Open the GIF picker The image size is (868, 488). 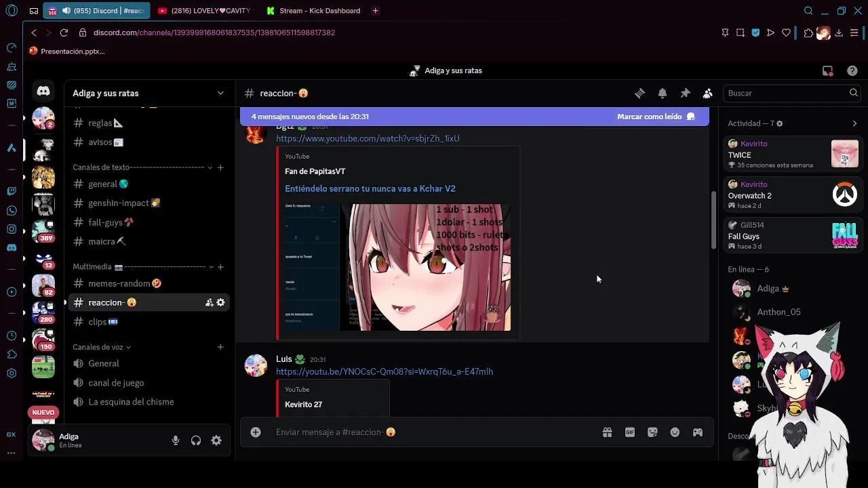point(630,432)
